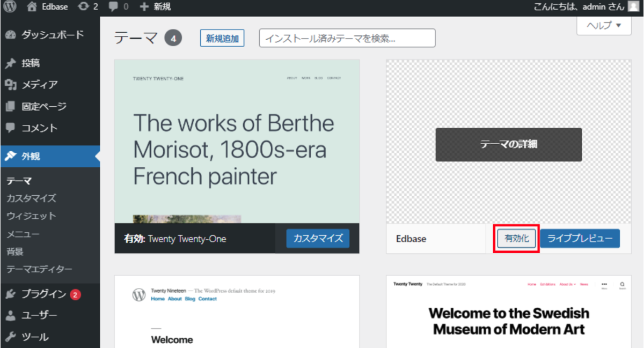Click the Twenty Nineteen theme thumbnail
The width and height of the screenshot is (644, 348).
pos(237,312)
